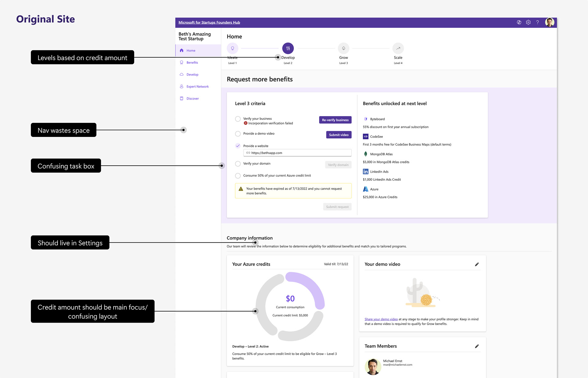588x378 pixels.
Task: Edit Team Members with pencil icon
Action: [x=477, y=346]
